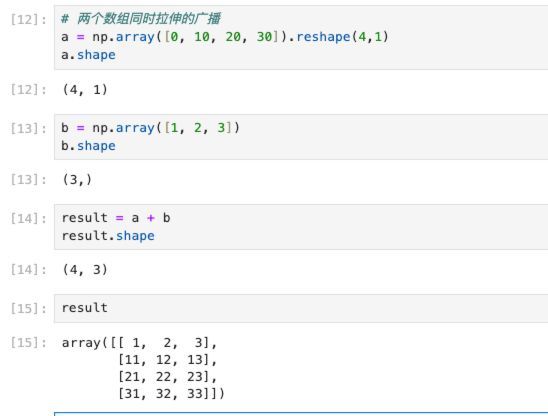Click the input prompt [15]: beside the result cell
Screen dimensions: 548x416
click(x=28, y=309)
